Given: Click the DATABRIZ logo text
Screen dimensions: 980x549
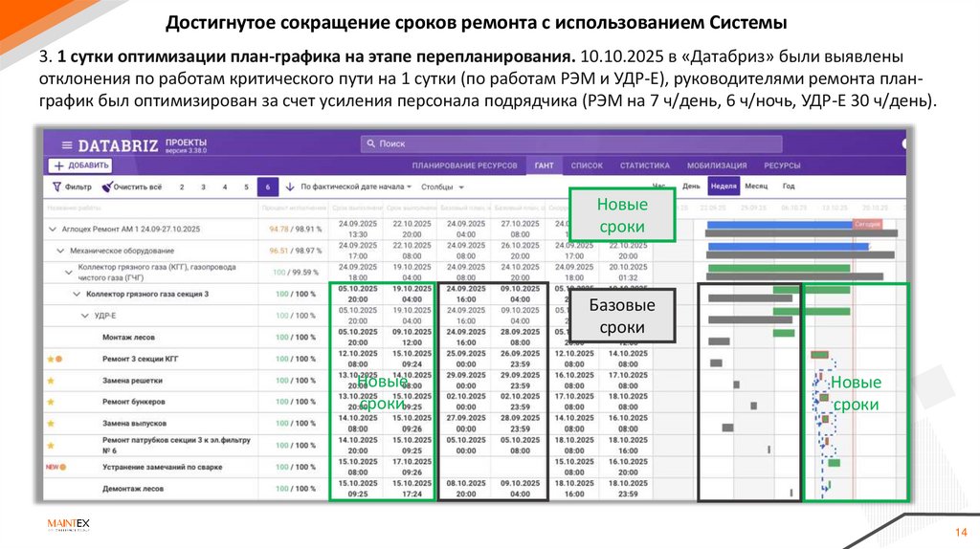Looking at the screenshot, I should 118,145.
